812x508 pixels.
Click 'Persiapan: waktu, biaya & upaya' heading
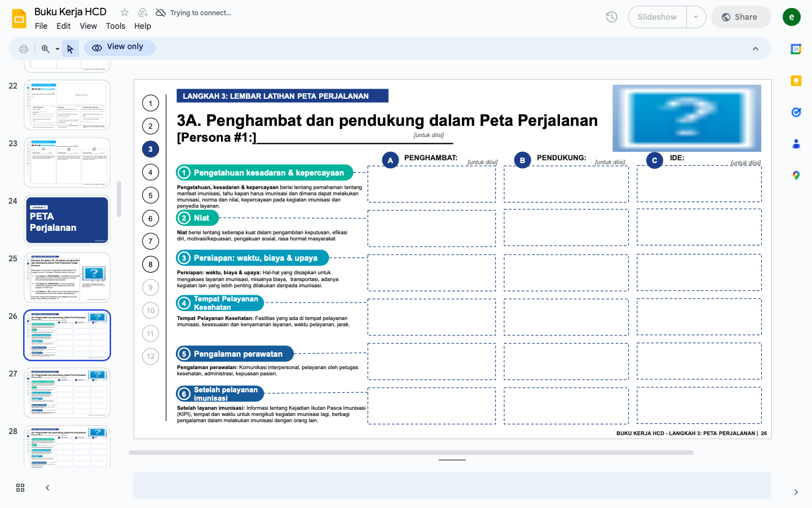(252, 258)
